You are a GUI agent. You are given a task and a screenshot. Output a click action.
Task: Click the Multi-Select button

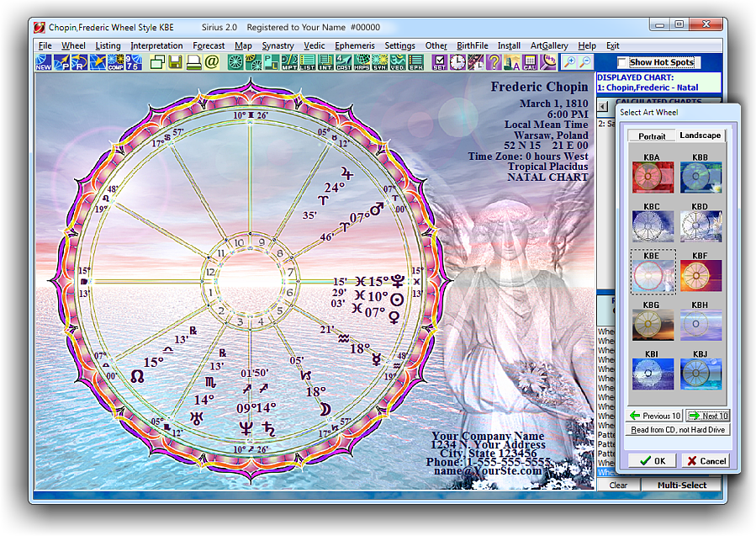click(x=682, y=485)
